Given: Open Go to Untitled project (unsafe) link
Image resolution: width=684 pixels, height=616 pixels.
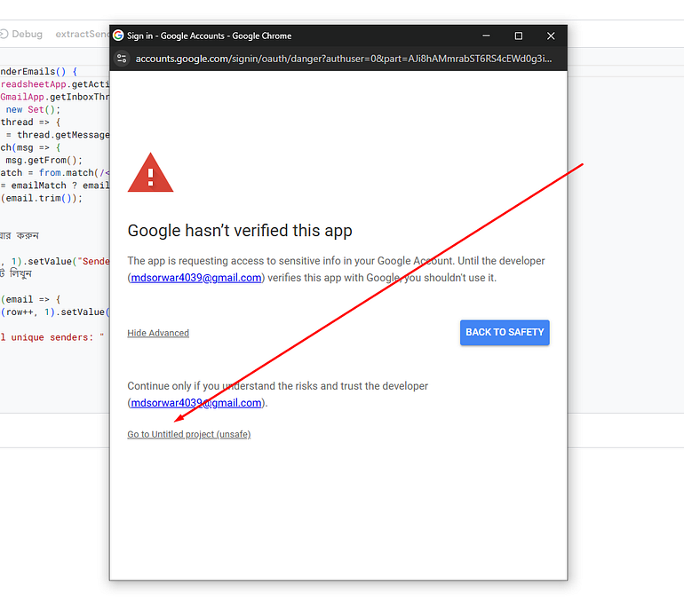Looking at the screenshot, I should click(189, 434).
